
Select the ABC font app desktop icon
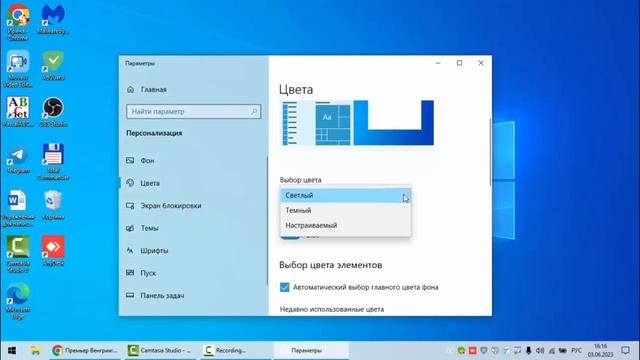(x=18, y=112)
